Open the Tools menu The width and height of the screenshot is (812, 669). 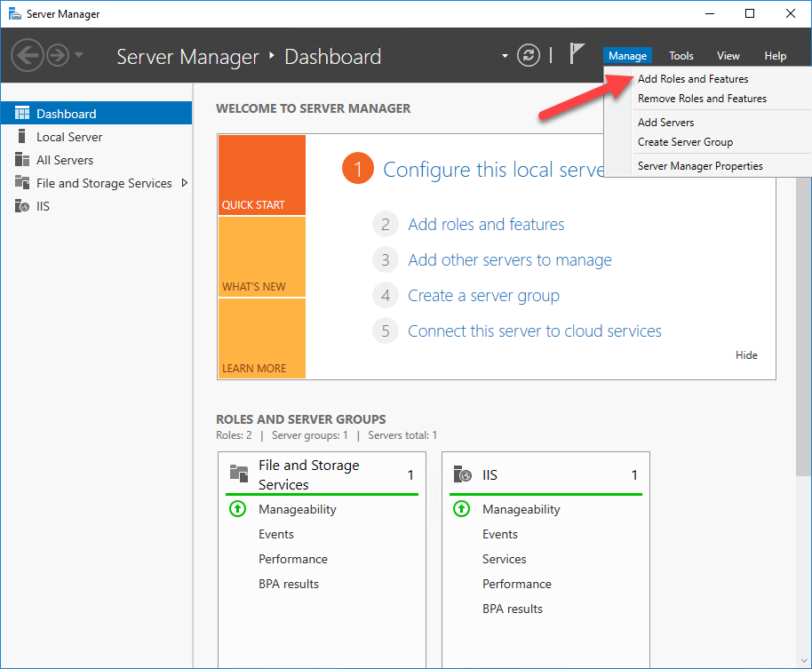(681, 56)
